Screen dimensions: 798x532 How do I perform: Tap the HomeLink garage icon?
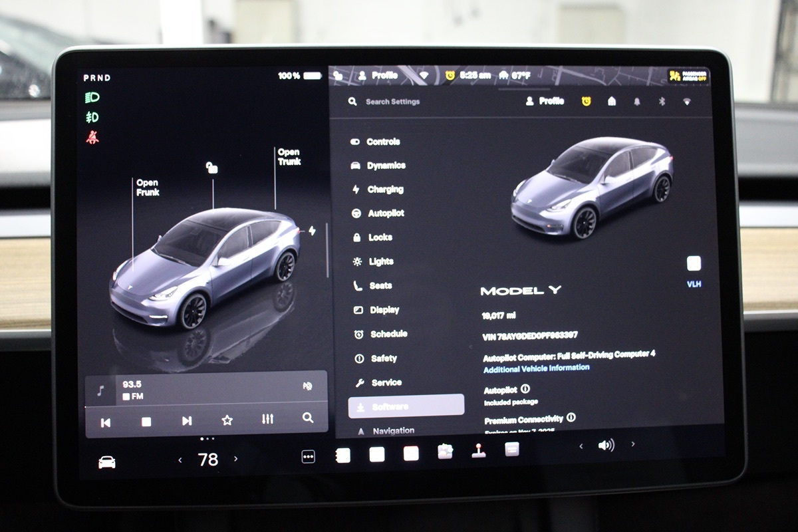click(x=612, y=102)
